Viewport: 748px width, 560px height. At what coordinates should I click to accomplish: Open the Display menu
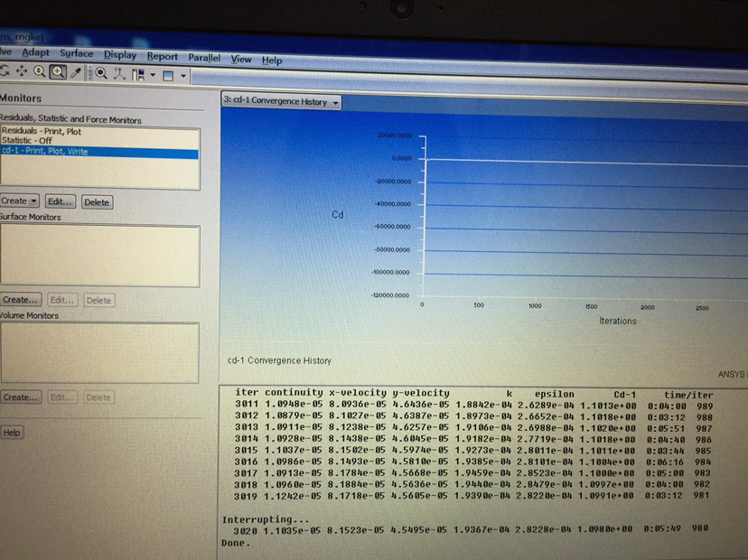120,55
